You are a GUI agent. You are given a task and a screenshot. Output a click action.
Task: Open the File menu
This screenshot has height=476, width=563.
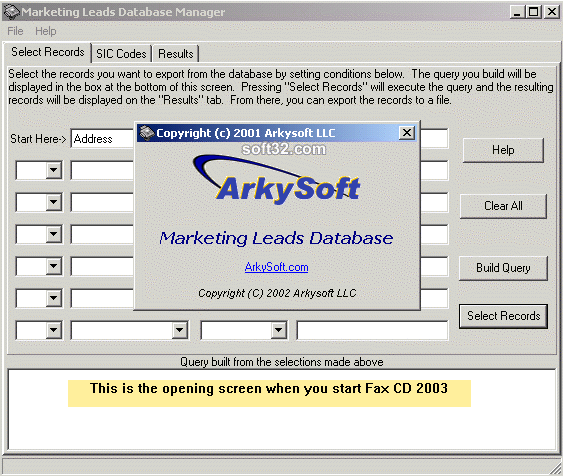click(15, 31)
